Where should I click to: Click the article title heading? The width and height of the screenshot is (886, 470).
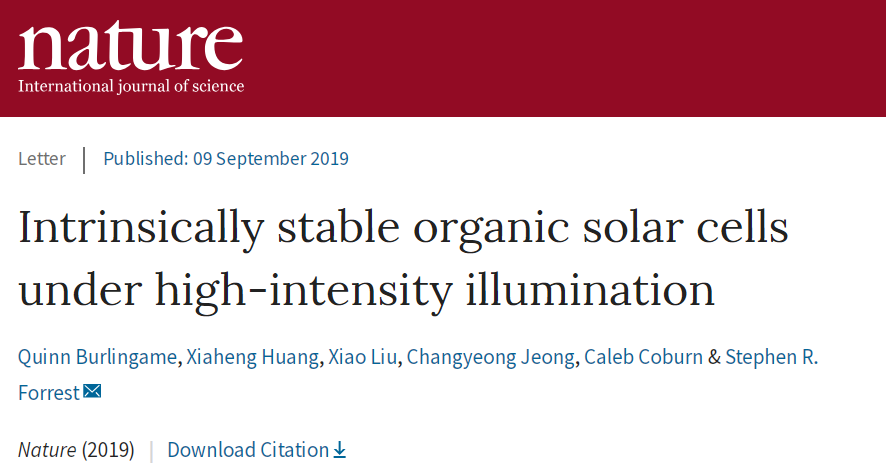click(x=403, y=258)
